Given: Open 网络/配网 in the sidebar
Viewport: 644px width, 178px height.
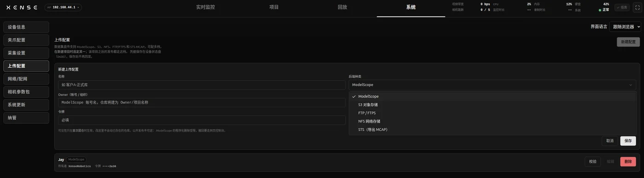Looking at the screenshot, I should (x=26, y=79).
